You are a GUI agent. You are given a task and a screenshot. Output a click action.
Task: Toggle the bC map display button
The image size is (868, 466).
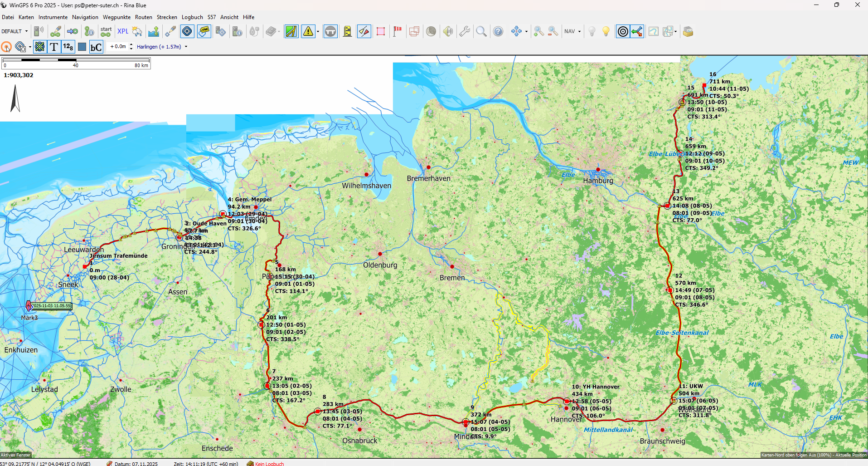click(x=96, y=47)
